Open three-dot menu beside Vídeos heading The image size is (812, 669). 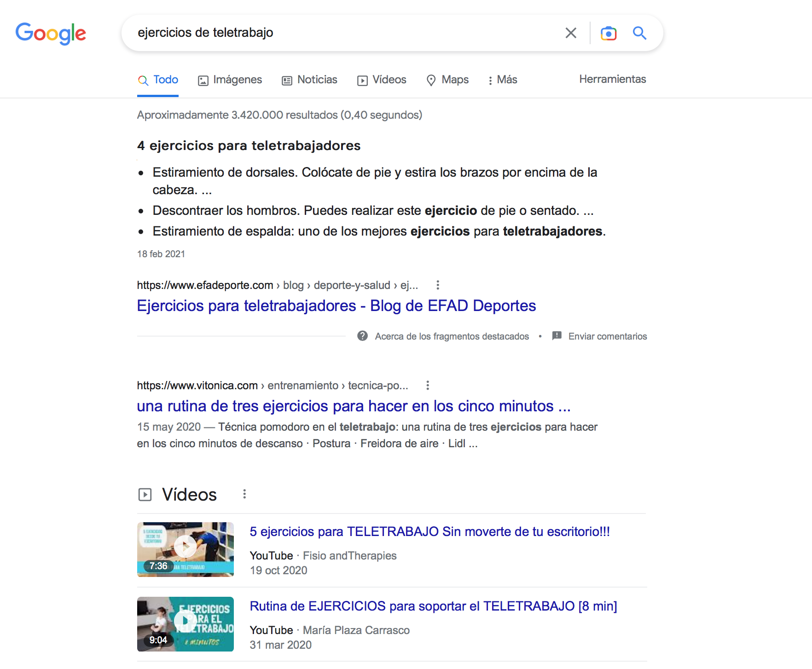pos(244,494)
